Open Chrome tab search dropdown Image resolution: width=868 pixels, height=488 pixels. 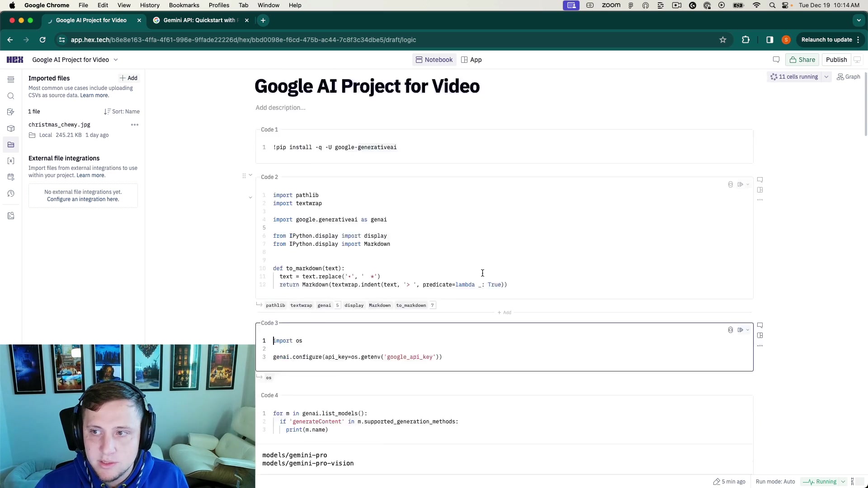click(859, 20)
